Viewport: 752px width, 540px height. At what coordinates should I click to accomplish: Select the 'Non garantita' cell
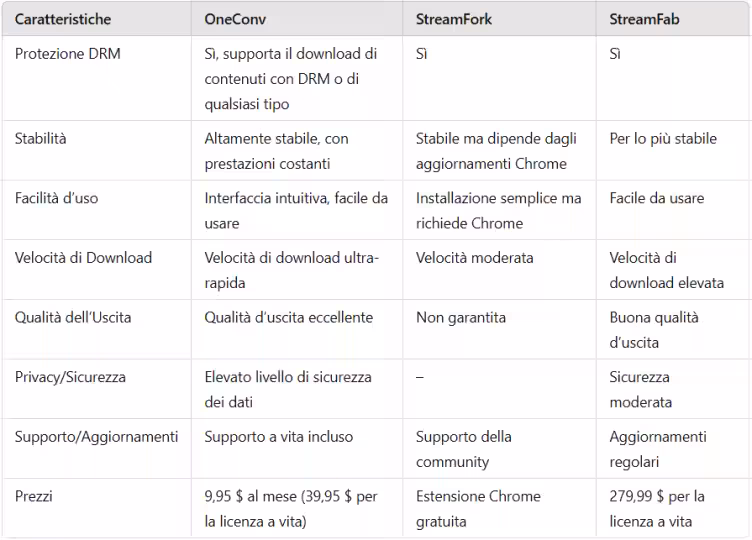pyautogui.click(x=461, y=318)
